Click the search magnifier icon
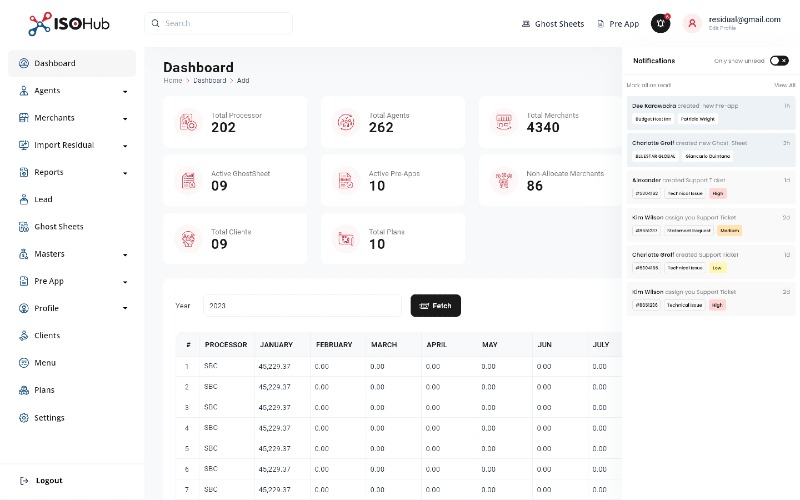The image size is (800, 500). tap(155, 23)
